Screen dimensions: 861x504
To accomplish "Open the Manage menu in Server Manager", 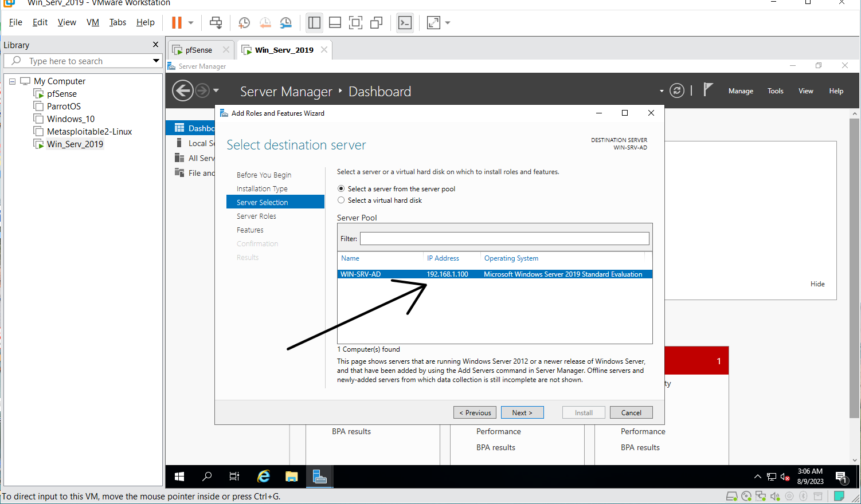I will [741, 91].
